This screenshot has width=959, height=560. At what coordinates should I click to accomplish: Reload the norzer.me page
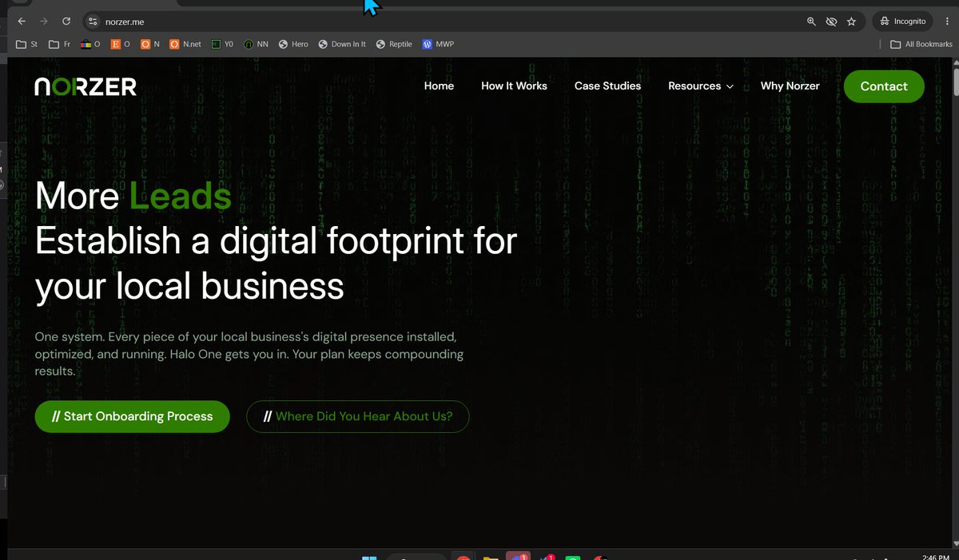point(66,22)
